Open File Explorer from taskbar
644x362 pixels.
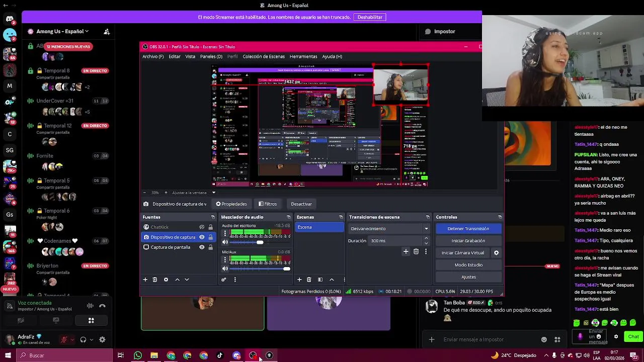(x=154, y=355)
